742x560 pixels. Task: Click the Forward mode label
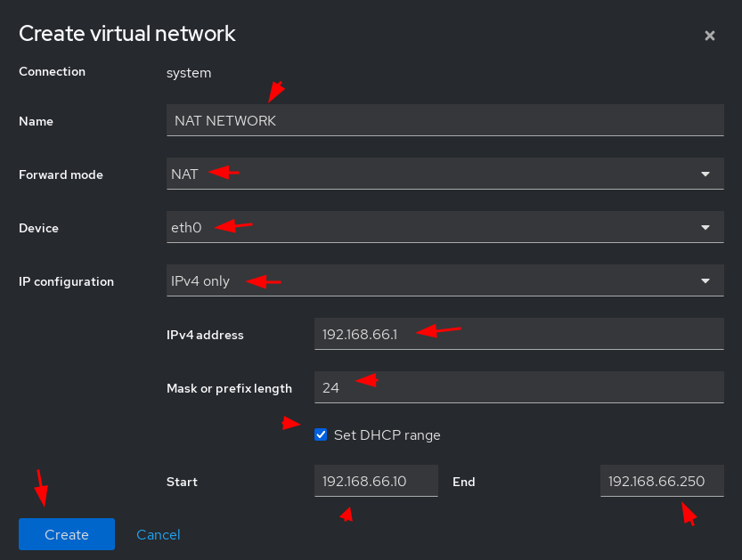61,174
